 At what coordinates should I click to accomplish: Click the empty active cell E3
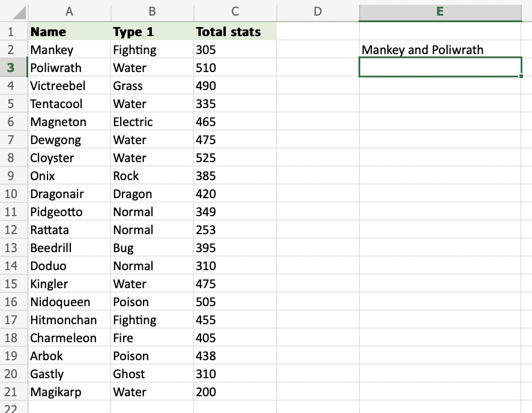(x=440, y=68)
